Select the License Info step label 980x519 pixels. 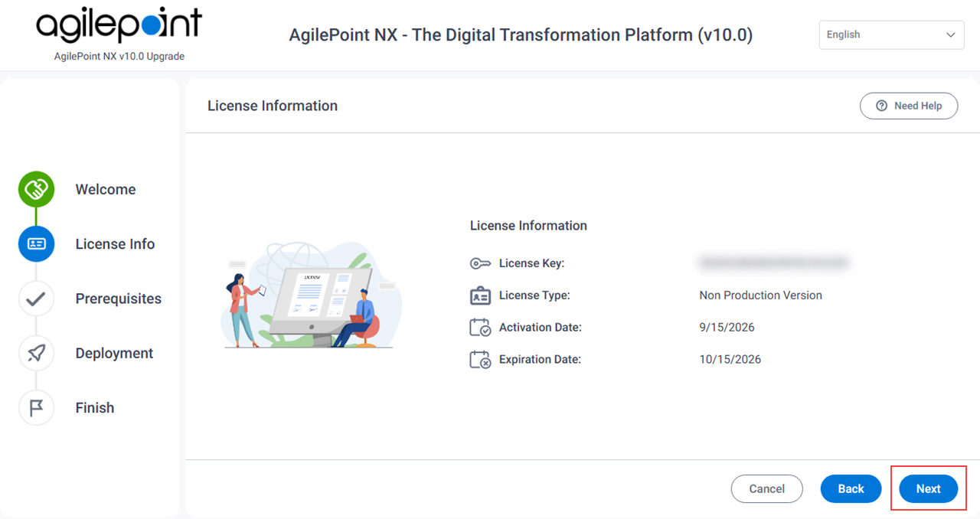pos(115,244)
